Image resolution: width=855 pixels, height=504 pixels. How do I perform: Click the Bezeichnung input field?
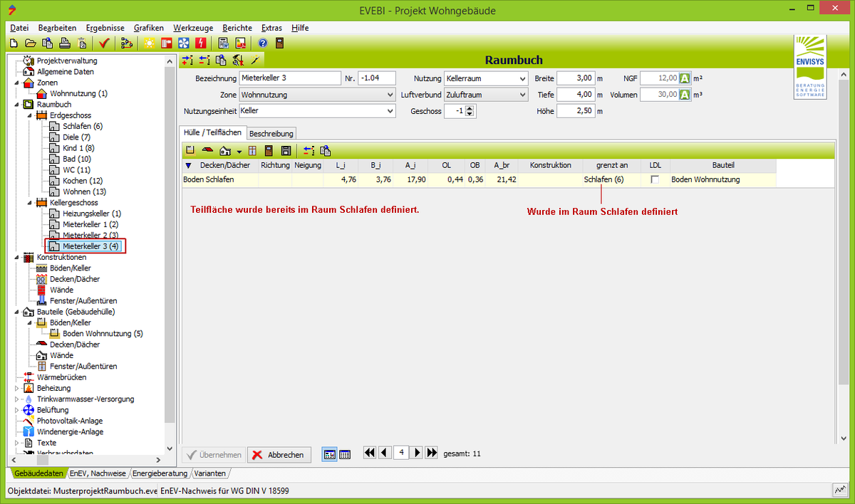click(291, 78)
